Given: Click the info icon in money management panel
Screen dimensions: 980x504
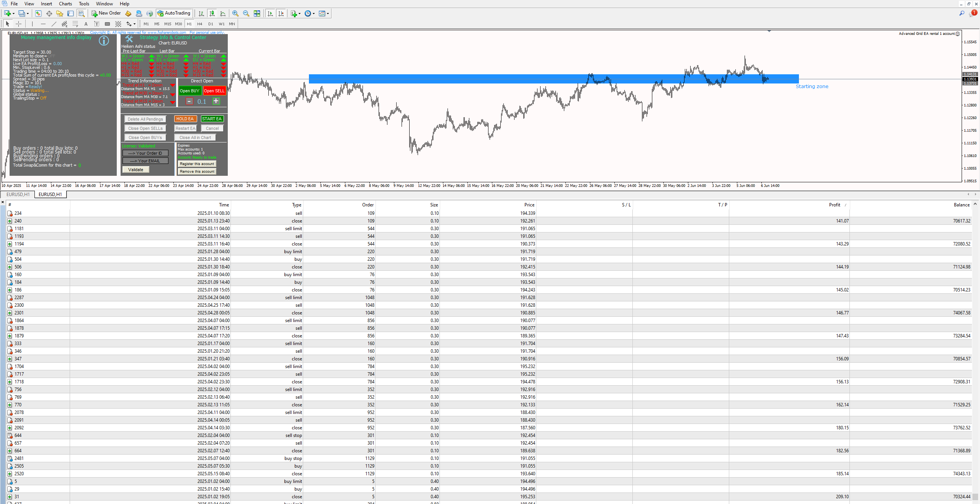Looking at the screenshot, I should (x=104, y=41).
